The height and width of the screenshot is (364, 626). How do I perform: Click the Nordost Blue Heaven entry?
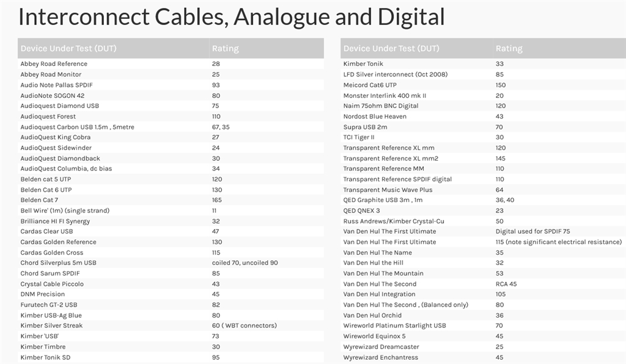(375, 116)
